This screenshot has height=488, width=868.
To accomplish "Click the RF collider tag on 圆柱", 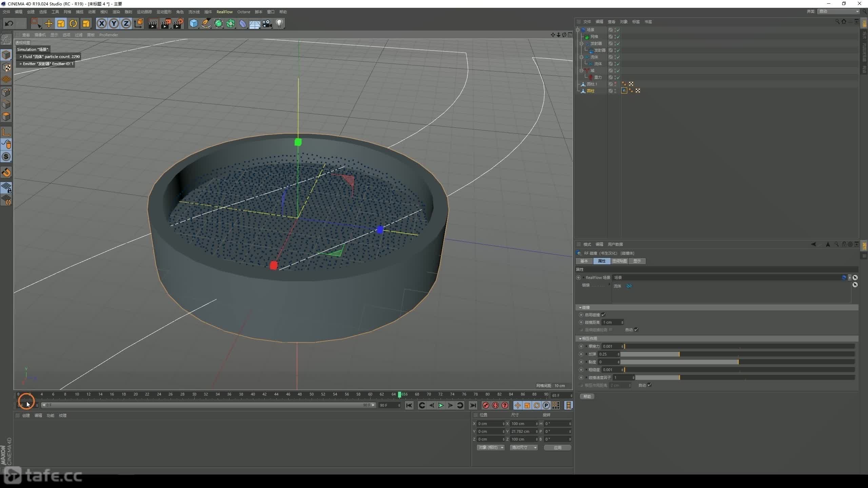I will pos(624,90).
